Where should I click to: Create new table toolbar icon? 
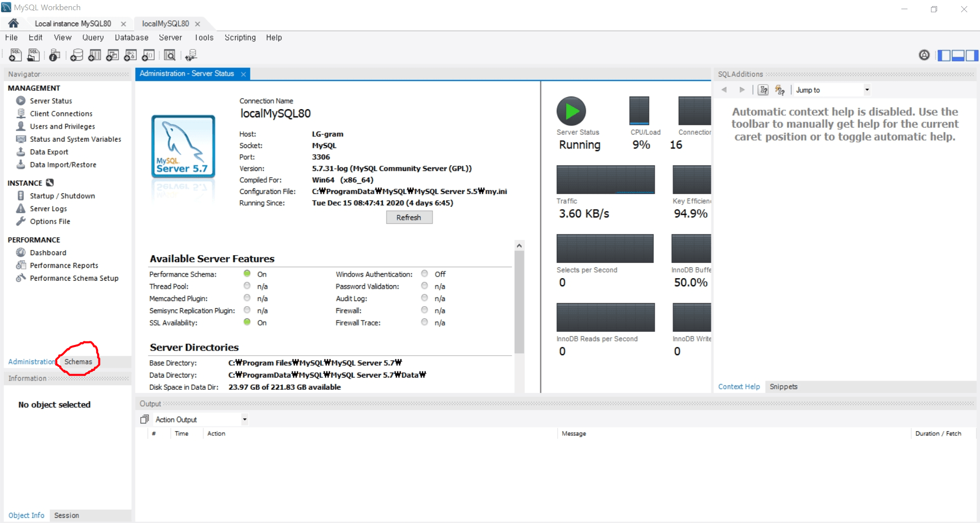point(94,55)
